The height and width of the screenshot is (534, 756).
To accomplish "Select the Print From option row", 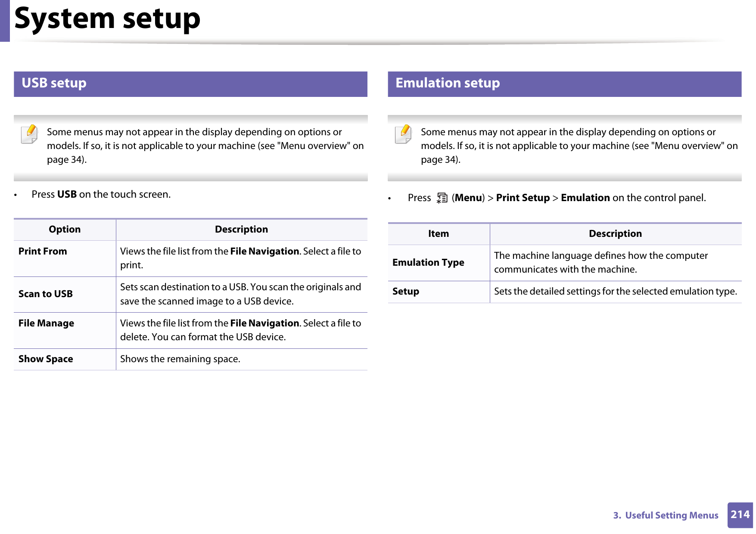I will [43, 251].
